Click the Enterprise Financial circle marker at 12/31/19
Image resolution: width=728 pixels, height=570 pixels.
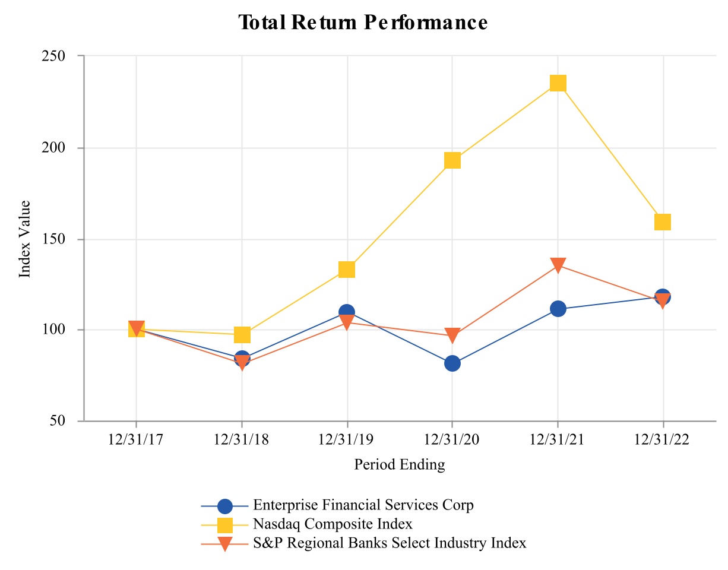coord(347,312)
